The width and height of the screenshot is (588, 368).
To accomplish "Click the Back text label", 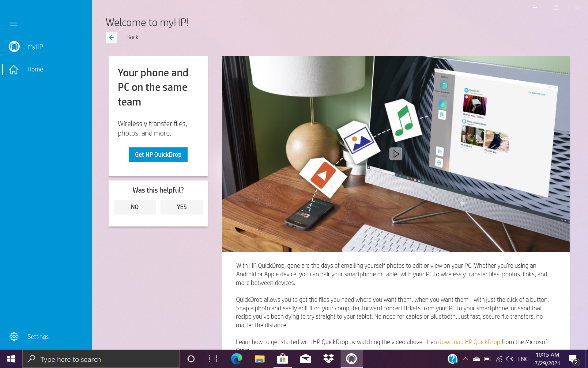I will coord(132,37).
